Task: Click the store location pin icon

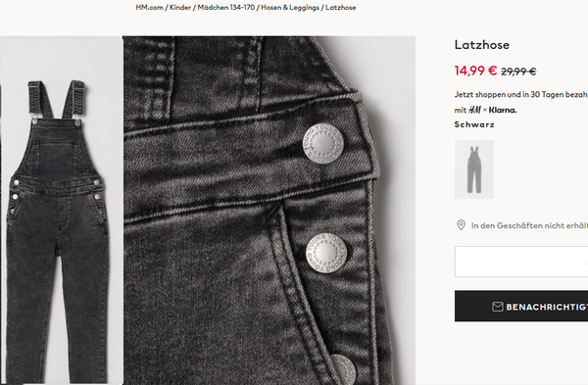Action: pos(461,225)
